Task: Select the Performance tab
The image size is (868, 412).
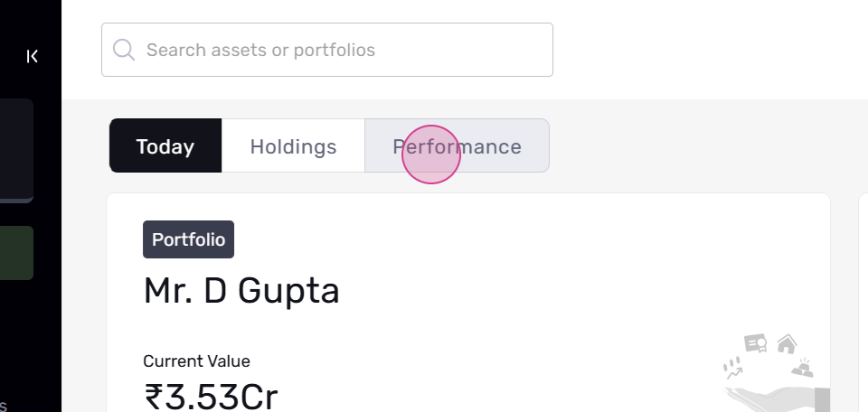Action: click(x=457, y=146)
